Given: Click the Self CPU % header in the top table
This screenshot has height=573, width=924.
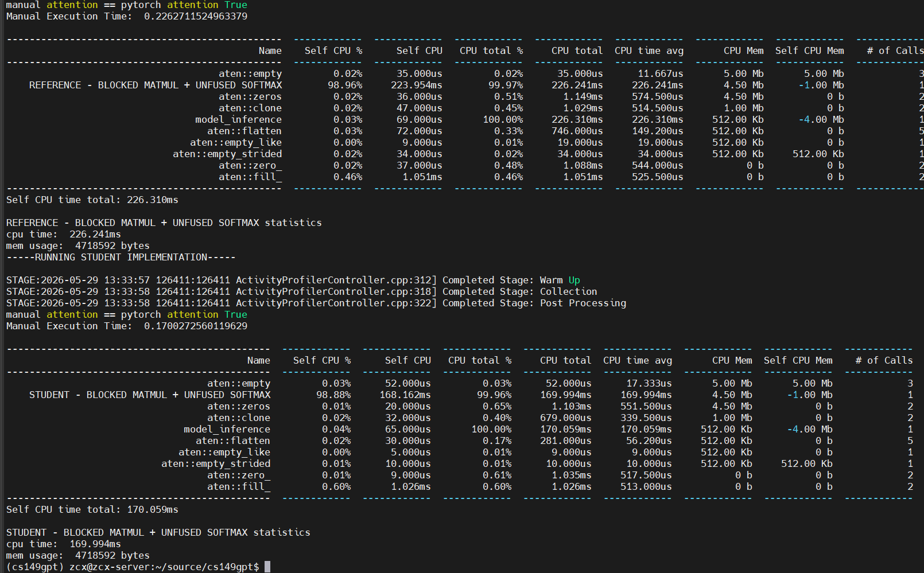Looking at the screenshot, I should point(333,50).
